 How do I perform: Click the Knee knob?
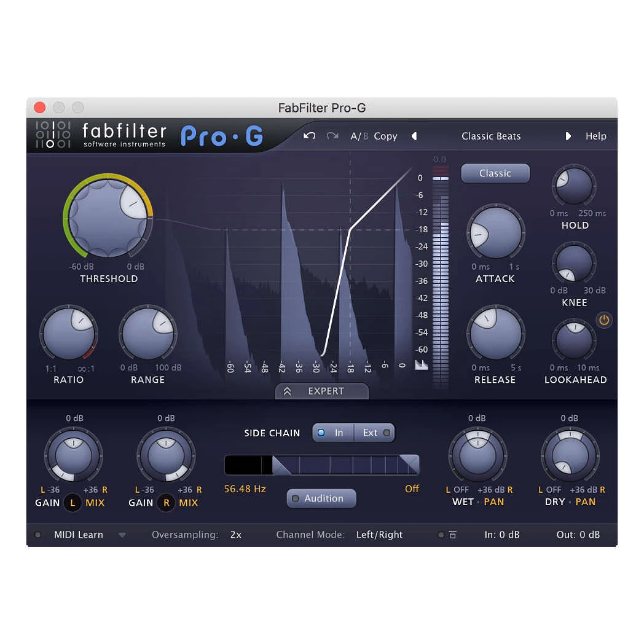[574, 263]
